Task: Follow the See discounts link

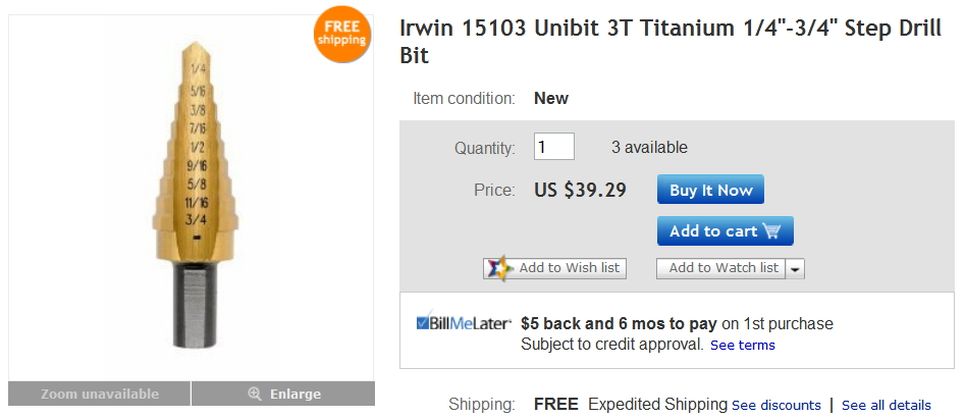Action: 776,405
